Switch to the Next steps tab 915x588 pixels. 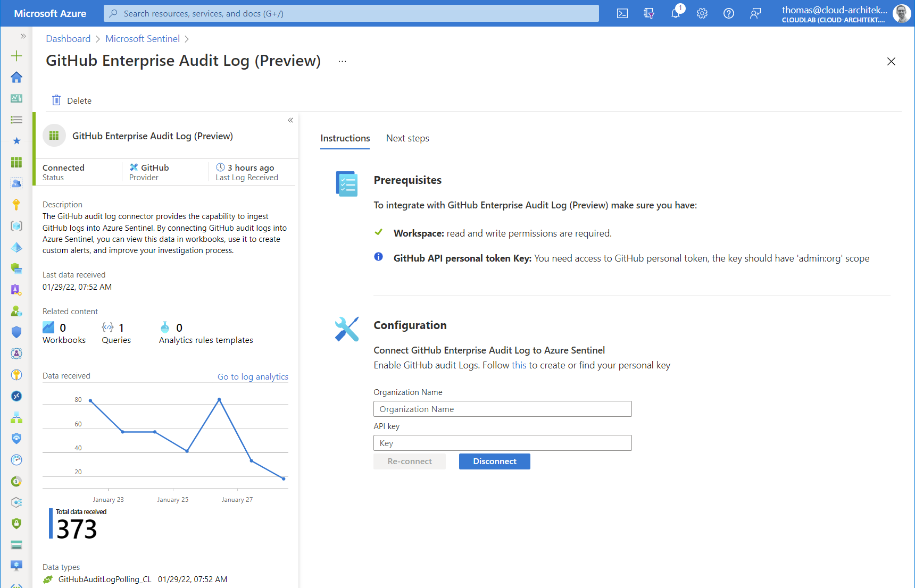pyautogui.click(x=407, y=138)
